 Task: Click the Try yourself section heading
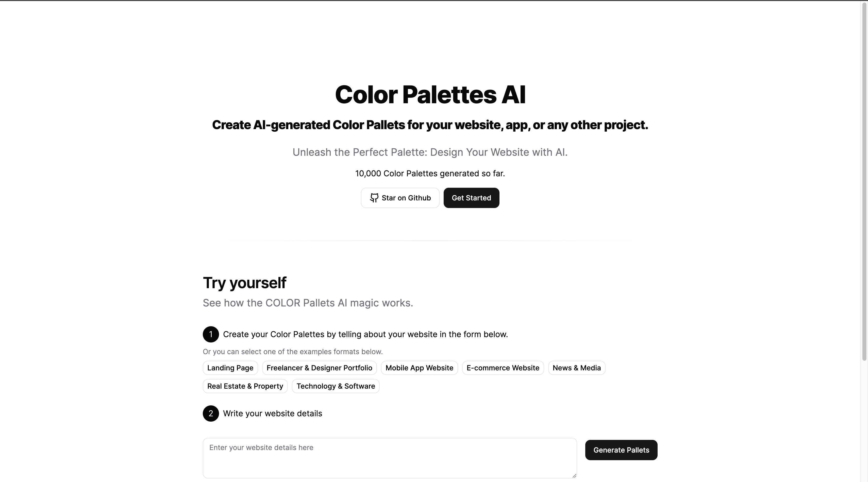point(245,283)
